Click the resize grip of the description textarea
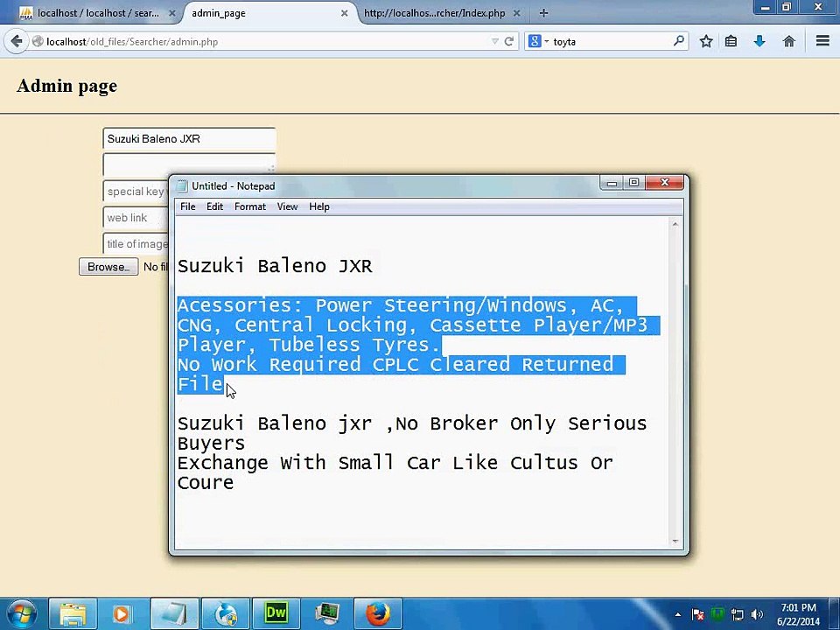 (x=271, y=169)
